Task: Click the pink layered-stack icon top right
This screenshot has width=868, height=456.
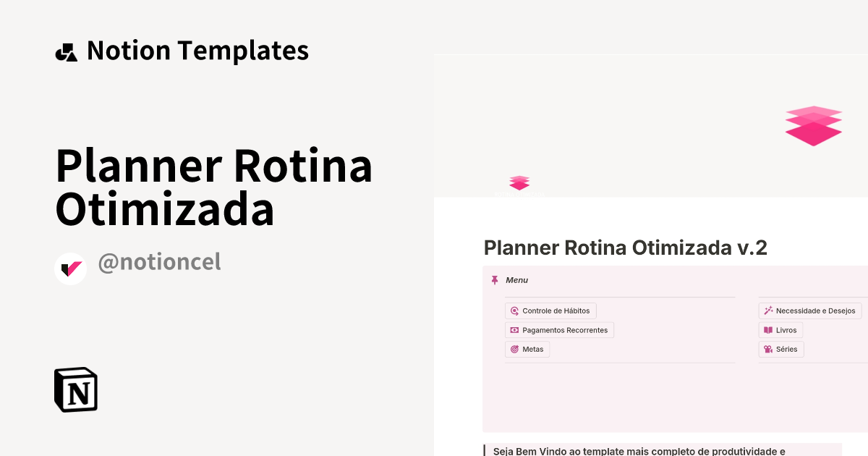Action: click(813, 125)
